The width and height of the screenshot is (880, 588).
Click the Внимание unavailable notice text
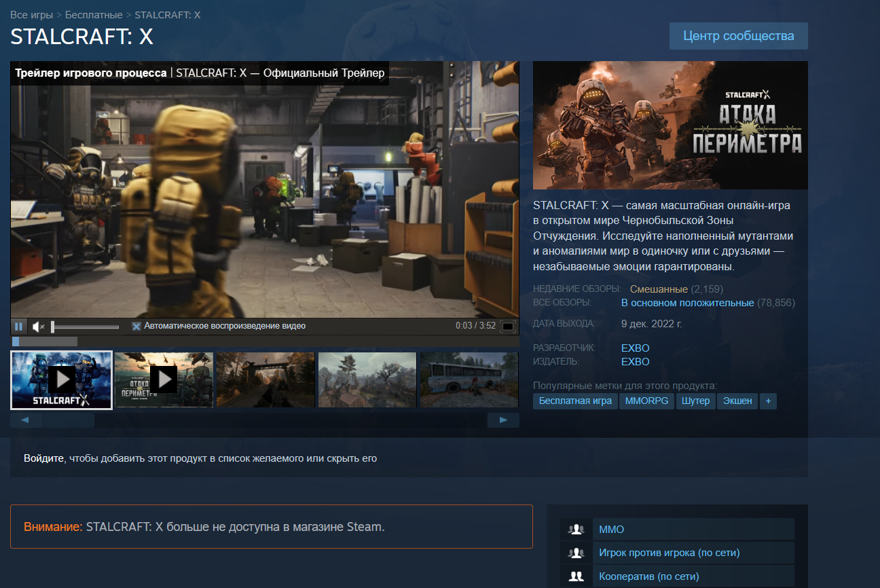[x=204, y=527]
